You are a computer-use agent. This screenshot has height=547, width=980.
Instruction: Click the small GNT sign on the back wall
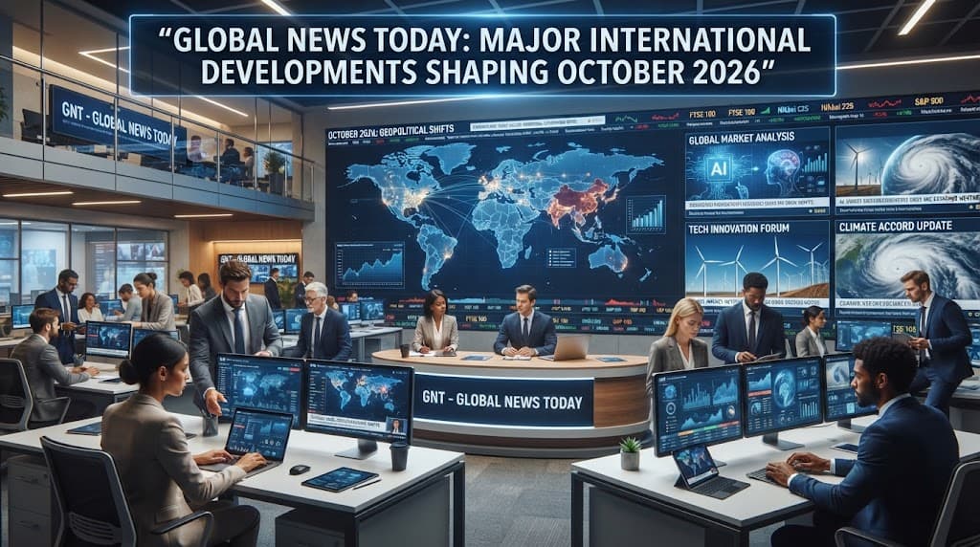258,258
